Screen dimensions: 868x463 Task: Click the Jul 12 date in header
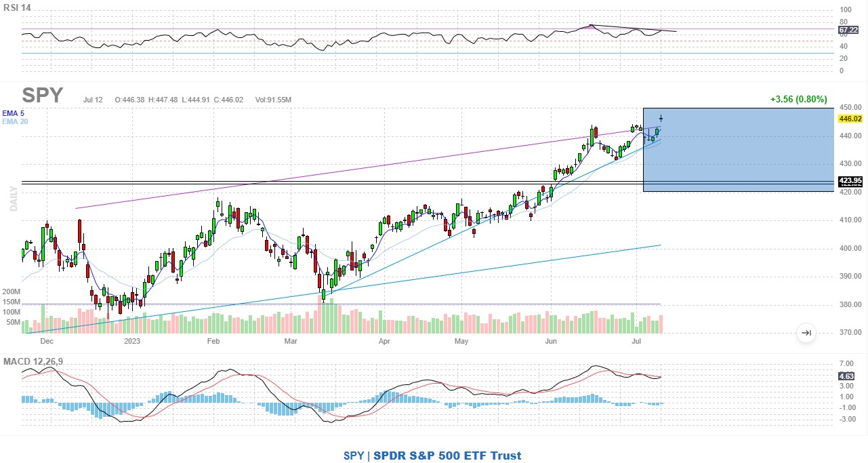tap(93, 100)
